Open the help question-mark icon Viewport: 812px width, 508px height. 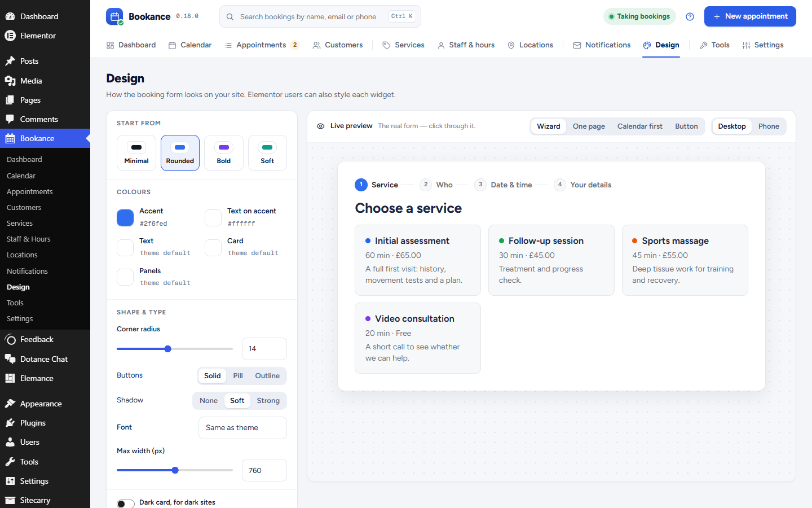(x=690, y=16)
